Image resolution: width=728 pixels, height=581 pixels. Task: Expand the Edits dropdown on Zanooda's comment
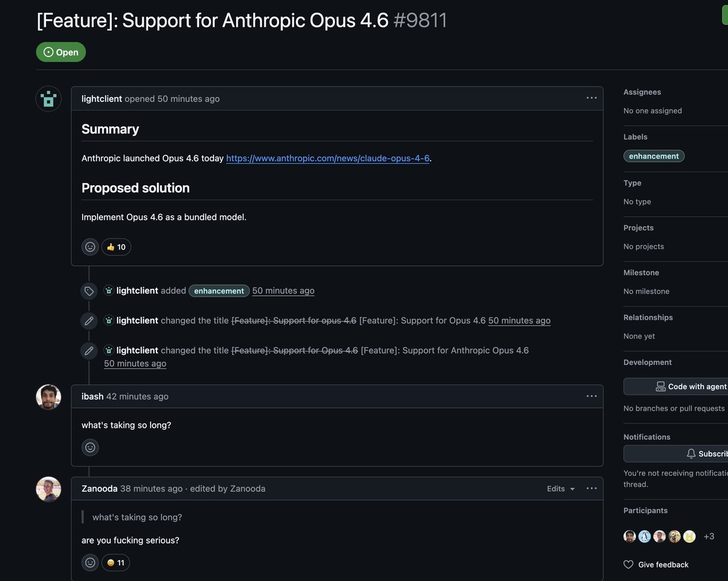coord(561,489)
